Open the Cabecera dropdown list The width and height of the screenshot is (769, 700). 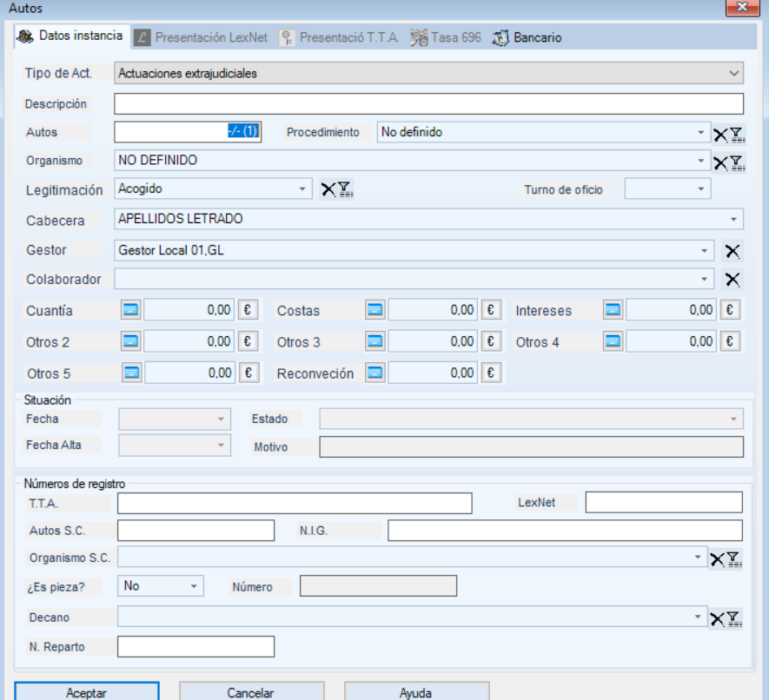pos(734,220)
